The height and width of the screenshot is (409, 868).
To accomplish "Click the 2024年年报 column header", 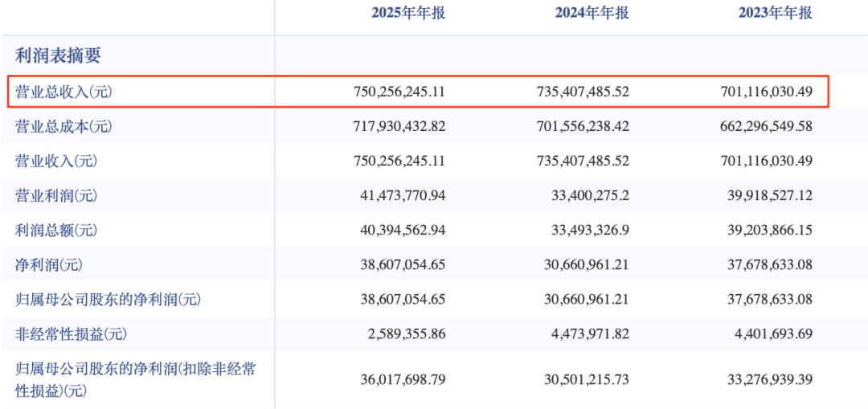I will [592, 14].
